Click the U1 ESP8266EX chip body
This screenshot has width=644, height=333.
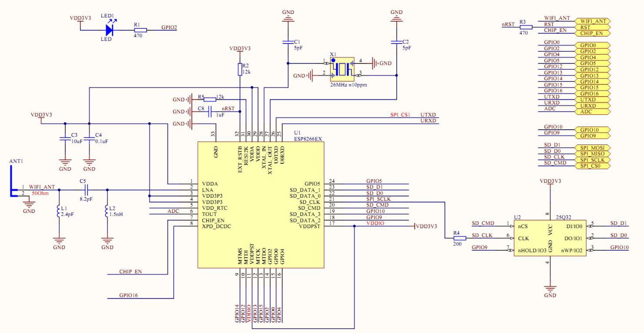coord(261,205)
